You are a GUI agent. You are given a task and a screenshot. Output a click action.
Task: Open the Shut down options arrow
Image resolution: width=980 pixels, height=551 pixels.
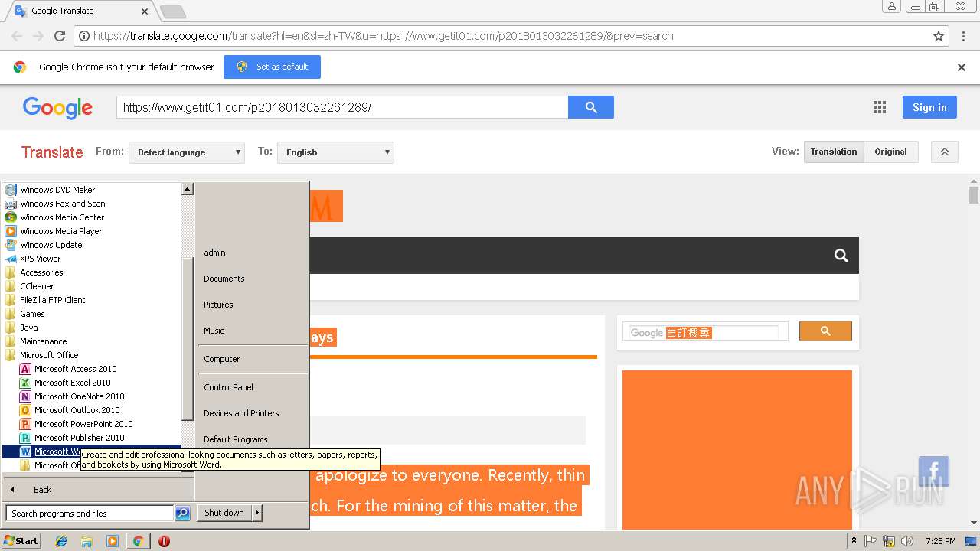pyautogui.click(x=257, y=513)
